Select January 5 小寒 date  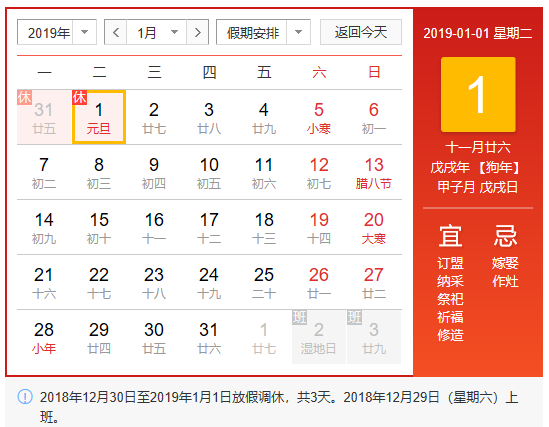(319, 117)
